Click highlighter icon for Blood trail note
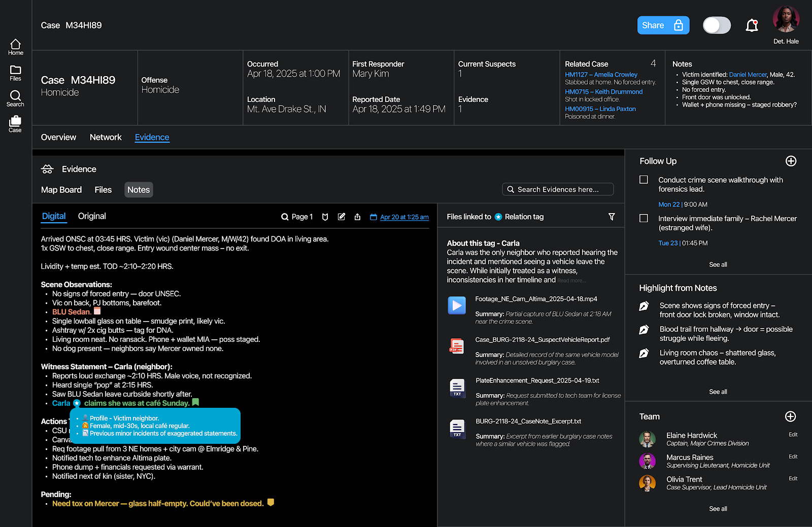812x527 pixels. click(644, 330)
